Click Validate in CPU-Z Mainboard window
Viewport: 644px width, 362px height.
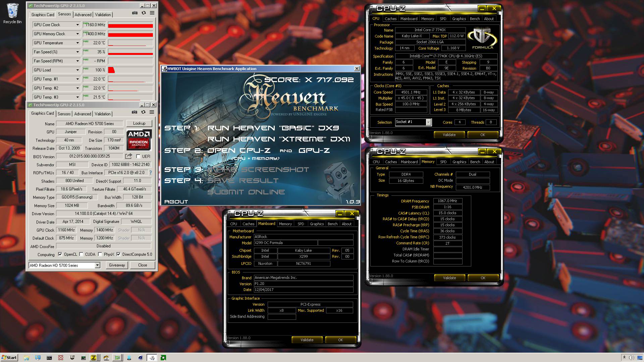[x=307, y=340]
